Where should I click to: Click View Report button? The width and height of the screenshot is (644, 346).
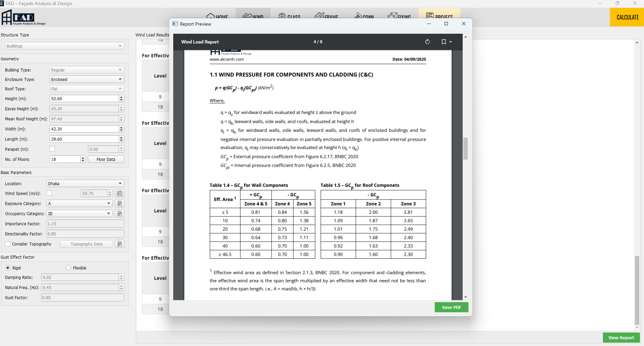[621, 338]
